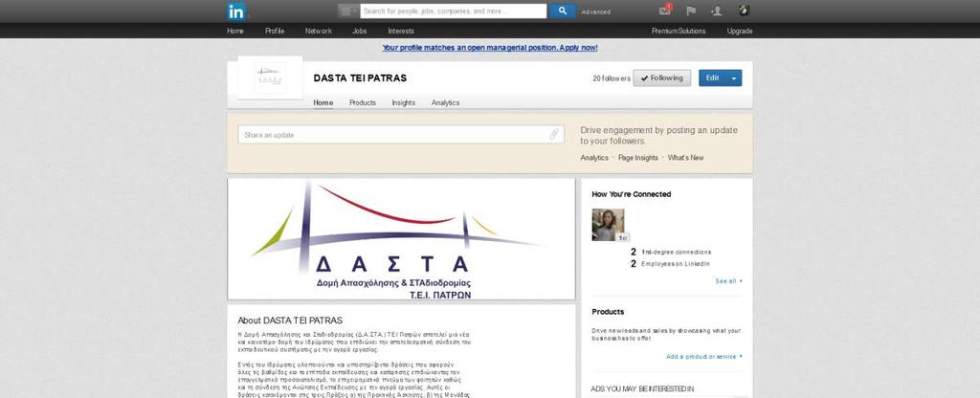Select the Products tab
The height and width of the screenshot is (398, 980).
pyautogui.click(x=363, y=102)
